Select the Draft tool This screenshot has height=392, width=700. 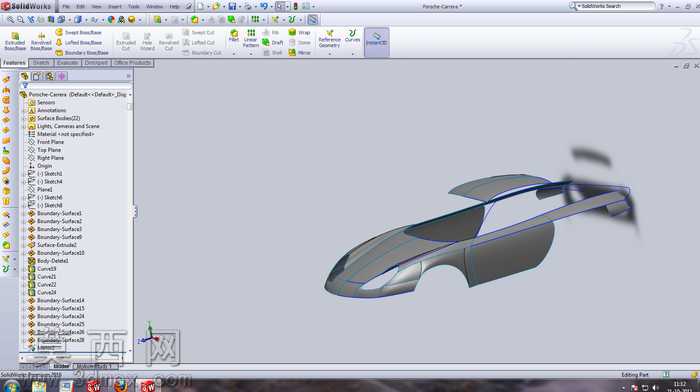tap(273, 42)
